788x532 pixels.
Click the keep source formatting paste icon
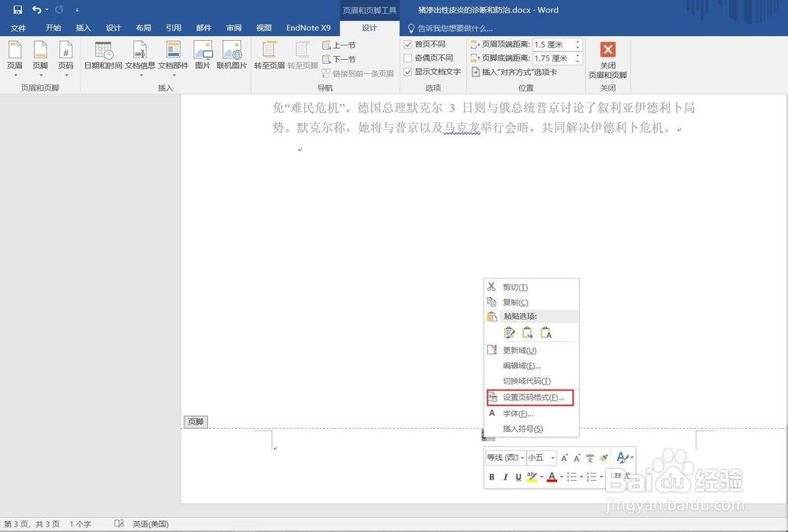509,333
